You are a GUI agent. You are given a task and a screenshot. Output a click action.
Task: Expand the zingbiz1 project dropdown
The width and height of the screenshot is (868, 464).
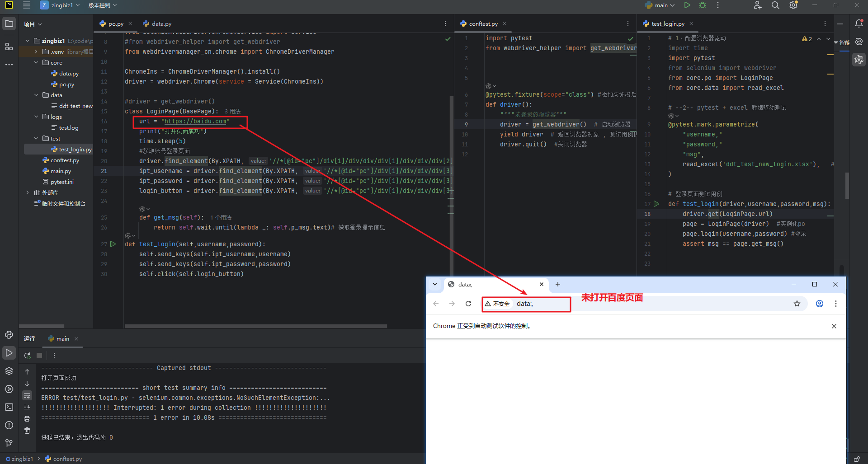click(x=60, y=5)
